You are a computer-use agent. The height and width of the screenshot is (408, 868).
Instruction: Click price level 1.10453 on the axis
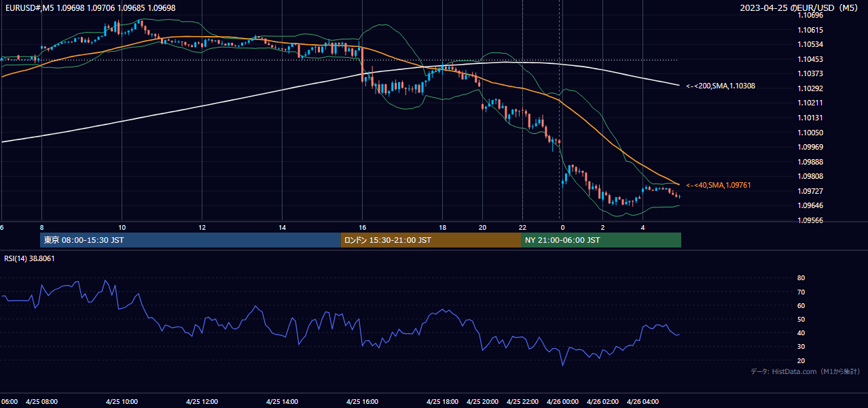point(810,59)
